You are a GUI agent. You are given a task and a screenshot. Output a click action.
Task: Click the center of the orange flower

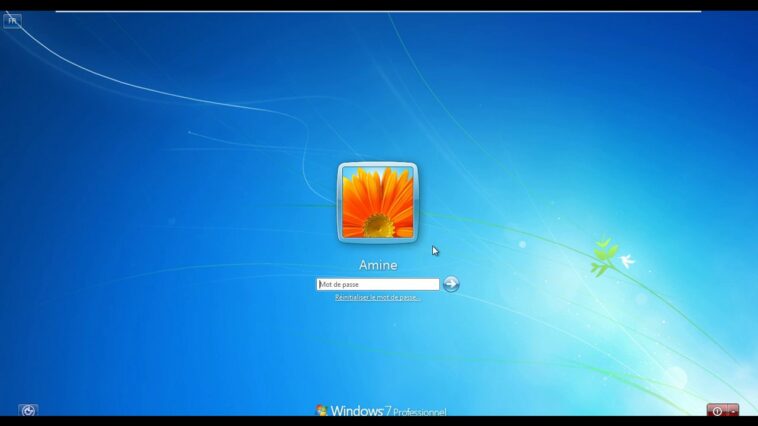point(379,225)
